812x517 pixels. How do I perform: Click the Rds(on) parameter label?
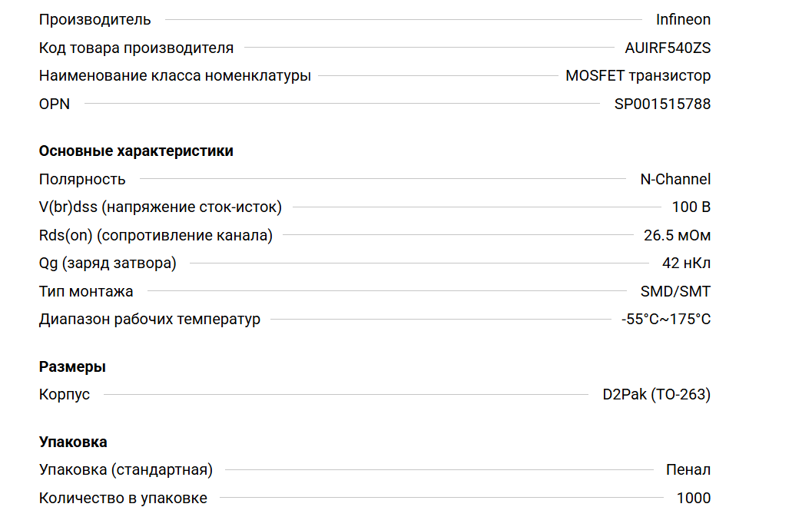point(155,235)
